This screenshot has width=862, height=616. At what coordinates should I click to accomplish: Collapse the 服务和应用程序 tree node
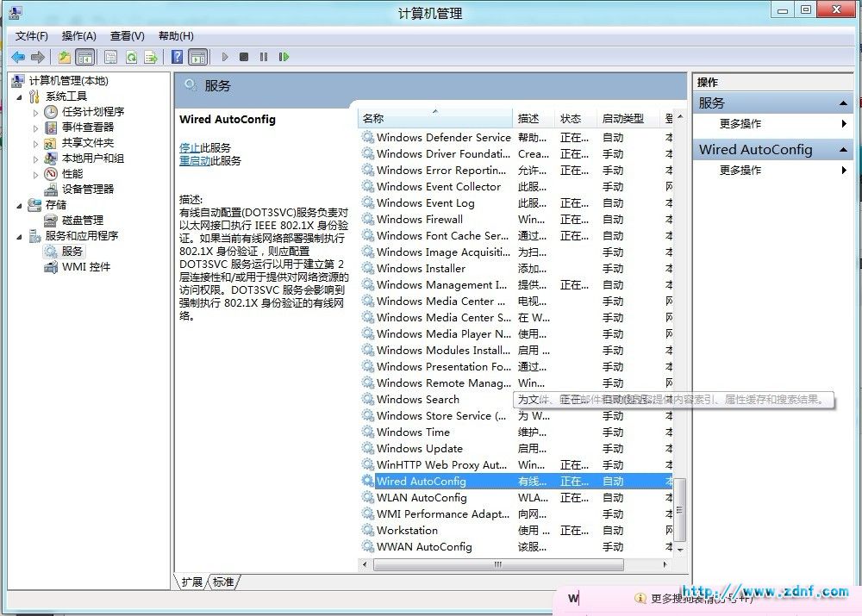point(19,237)
